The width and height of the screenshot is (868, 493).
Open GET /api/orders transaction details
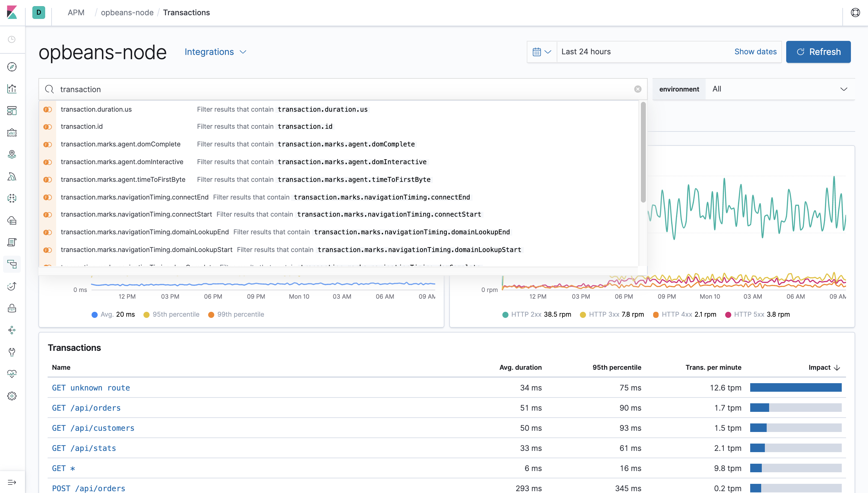coord(86,408)
